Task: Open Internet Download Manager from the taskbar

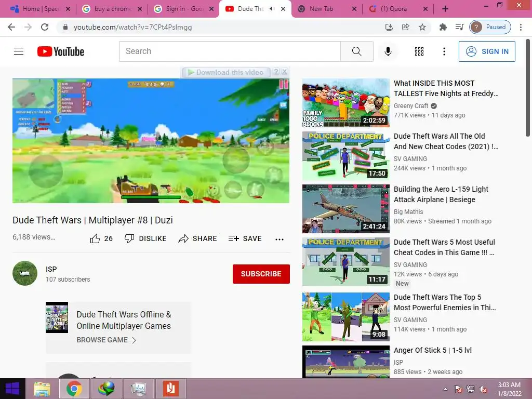Action: pos(106,389)
